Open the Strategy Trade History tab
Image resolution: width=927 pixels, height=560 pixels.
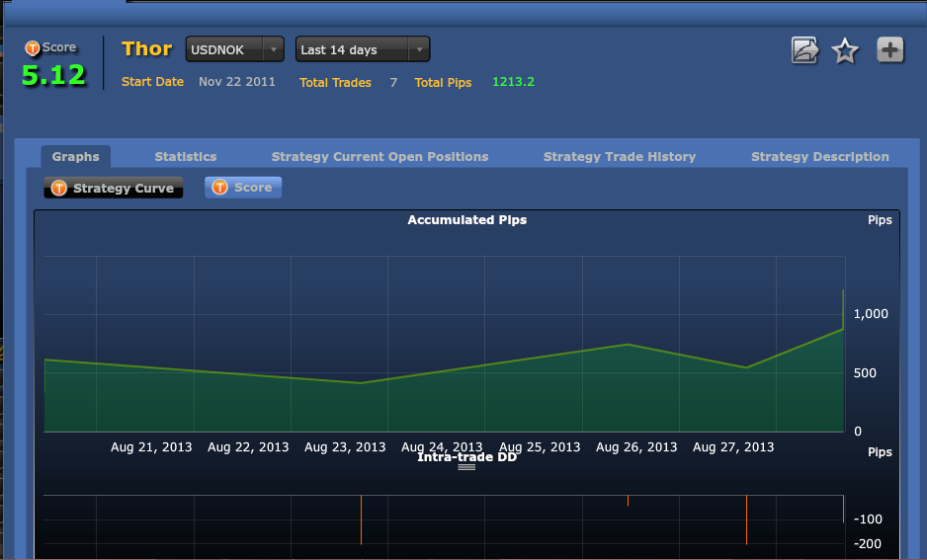click(620, 156)
